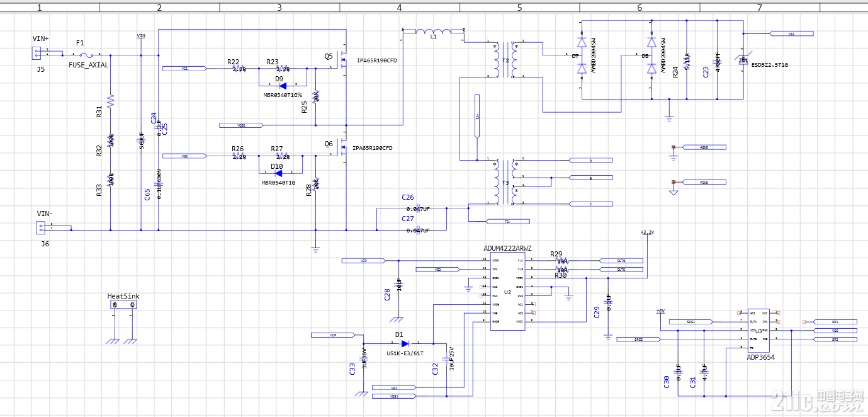Click the US1K-E3/61T diode label
The height and width of the screenshot is (417, 868).
(405, 354)
